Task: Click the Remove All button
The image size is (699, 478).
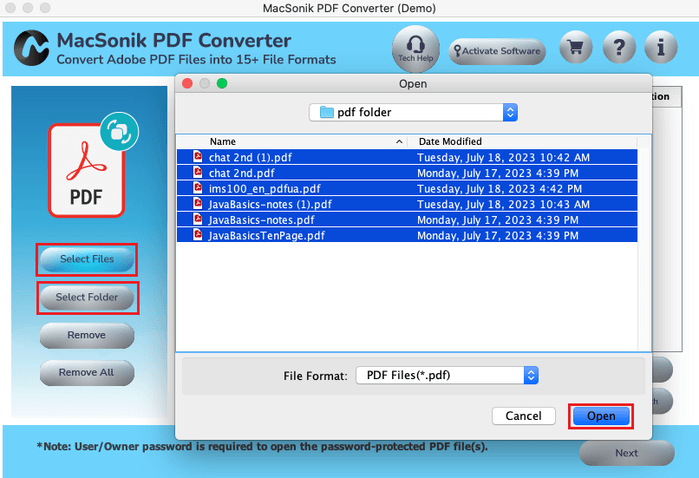Action: (x=87, y=372)
